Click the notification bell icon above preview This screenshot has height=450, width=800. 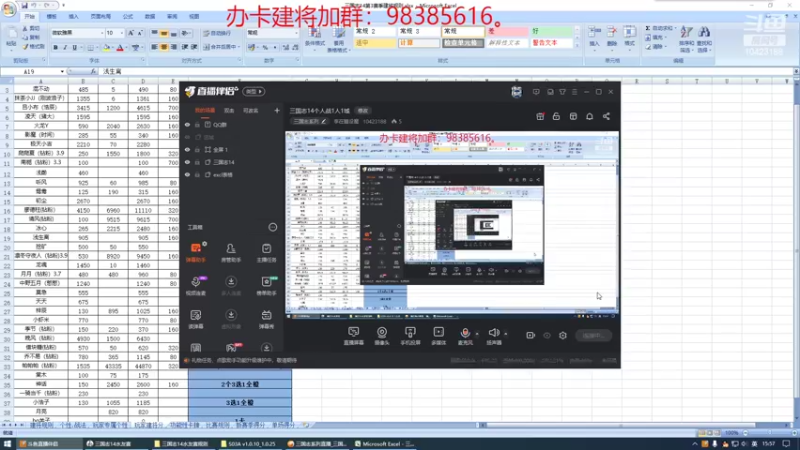point(589,116)
